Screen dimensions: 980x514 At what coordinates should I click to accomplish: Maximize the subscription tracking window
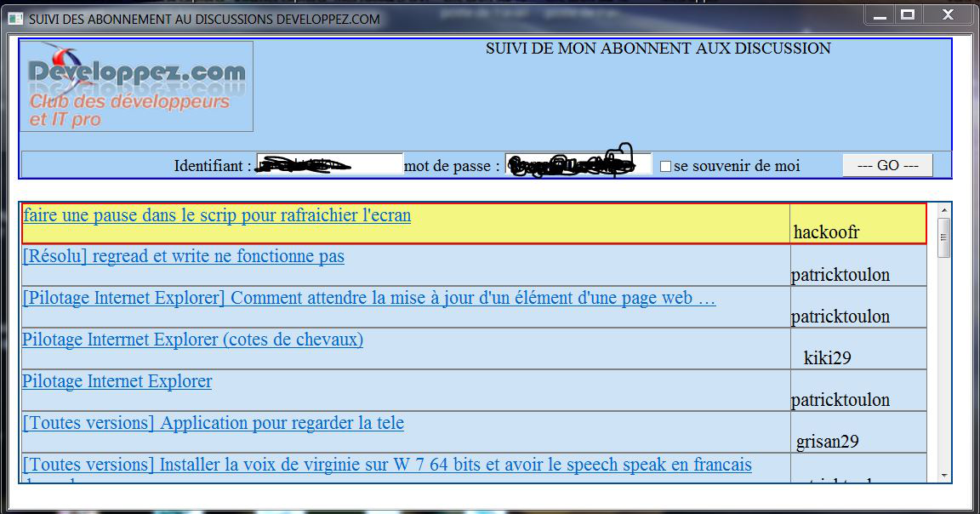pos(908,15)
